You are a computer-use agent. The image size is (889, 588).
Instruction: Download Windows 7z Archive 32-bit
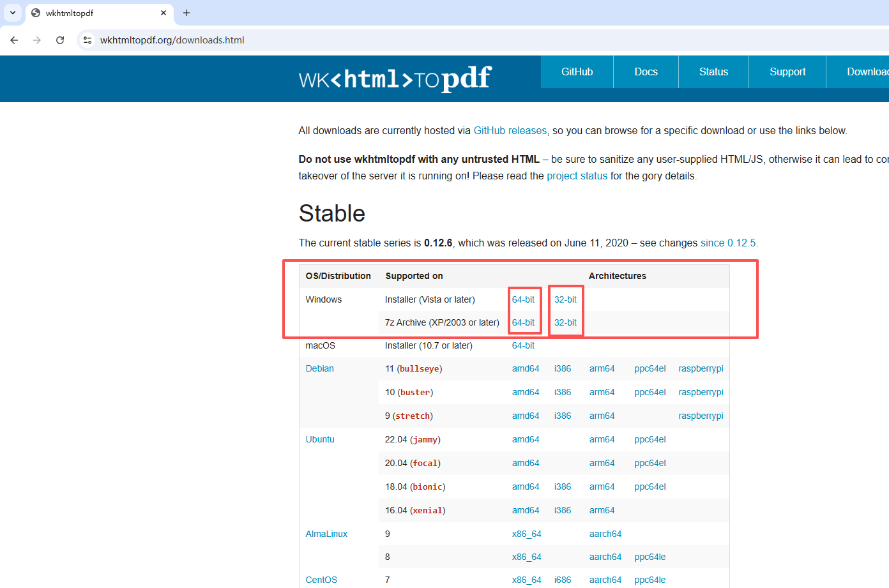click(565, 322)
